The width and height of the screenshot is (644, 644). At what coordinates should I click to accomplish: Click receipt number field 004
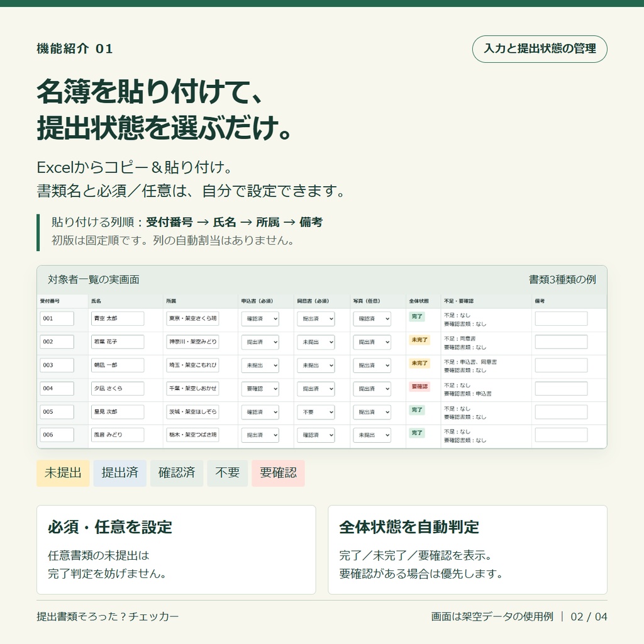57,388
